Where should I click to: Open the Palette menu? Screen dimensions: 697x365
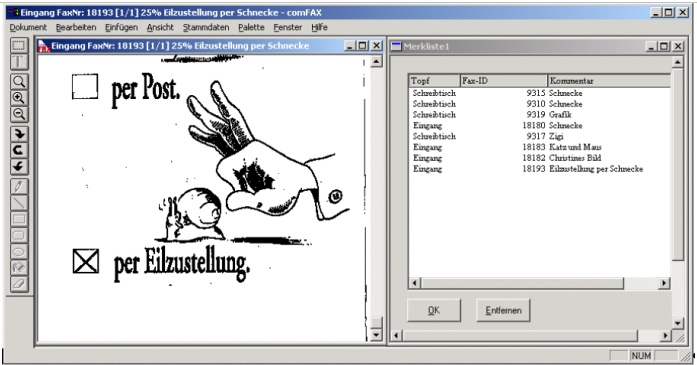point(251,27)
